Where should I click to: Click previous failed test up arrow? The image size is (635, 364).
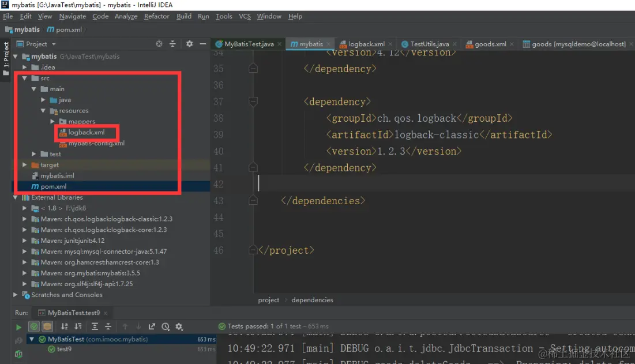(125, 327)
